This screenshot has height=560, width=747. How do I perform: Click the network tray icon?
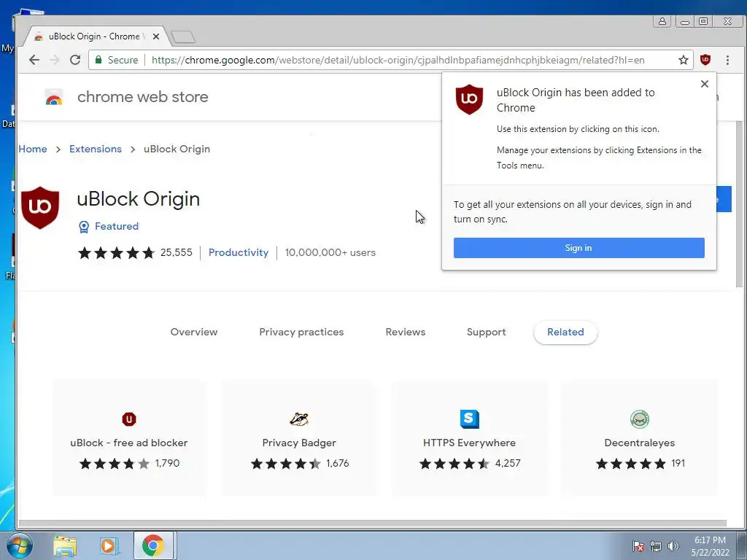[656, 546]
